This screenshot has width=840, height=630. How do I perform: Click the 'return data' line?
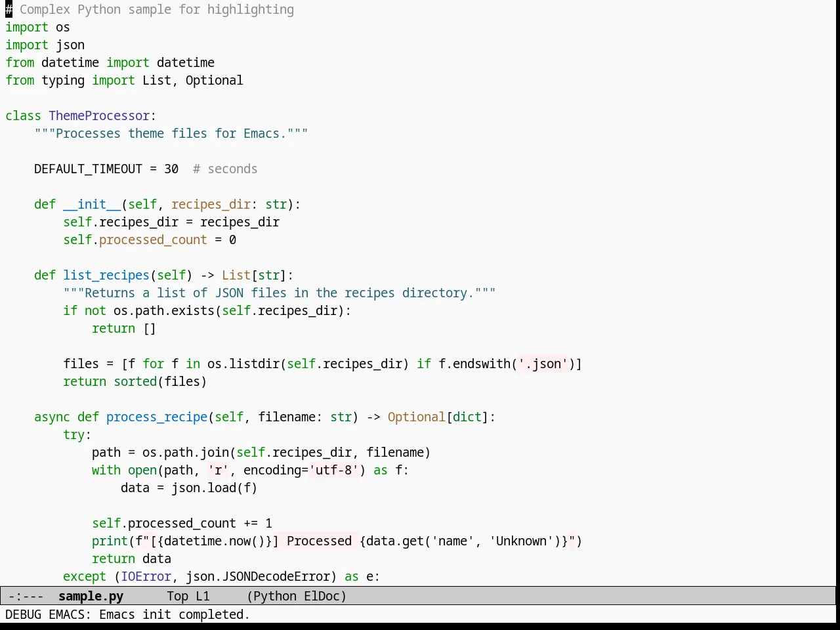tap(131, 558)
